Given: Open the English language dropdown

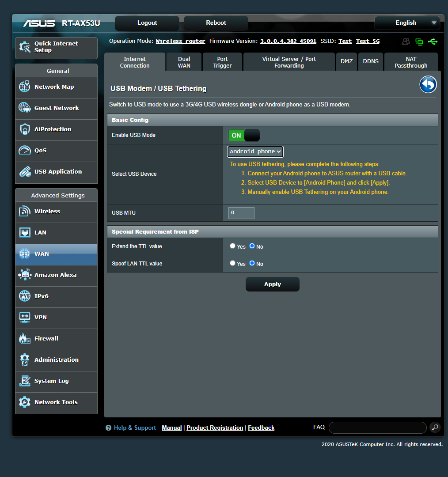Looking at the screenshot, I should tap(407, 23).
